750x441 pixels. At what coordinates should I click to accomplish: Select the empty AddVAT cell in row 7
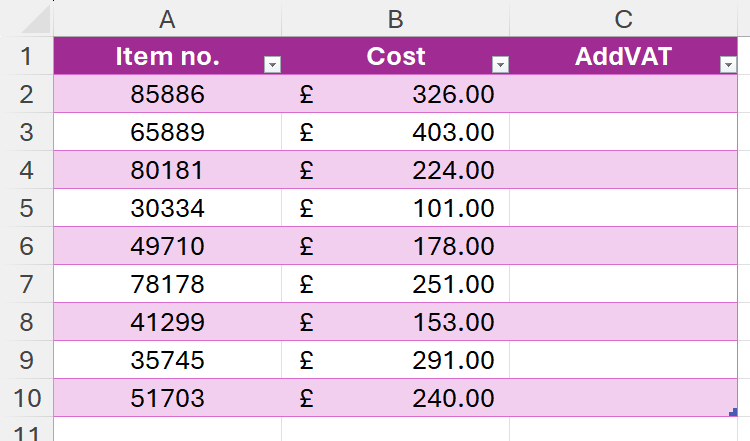point(623,284)
